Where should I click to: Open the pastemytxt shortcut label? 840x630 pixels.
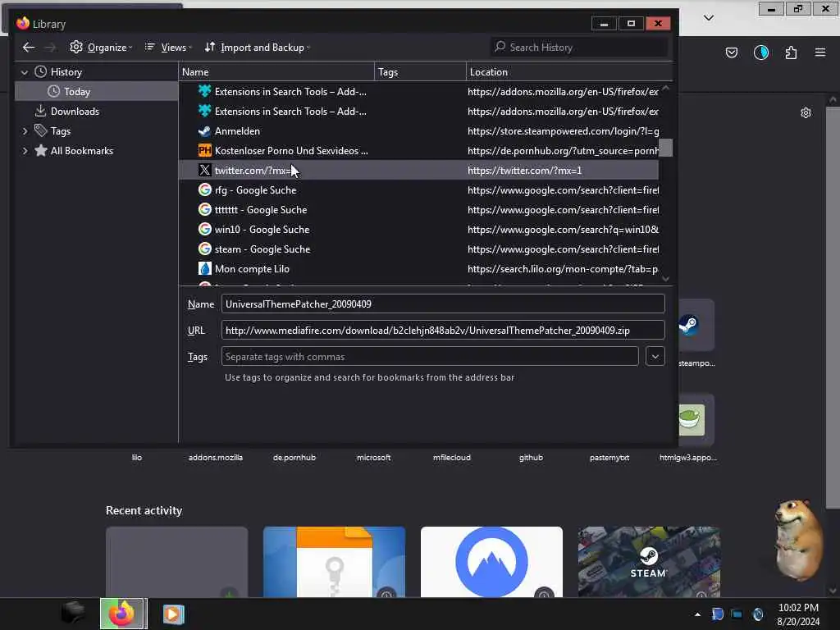coord(609,458)
